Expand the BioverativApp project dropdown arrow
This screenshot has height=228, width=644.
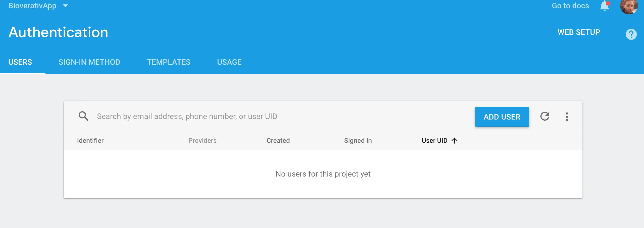pos(65,6)
